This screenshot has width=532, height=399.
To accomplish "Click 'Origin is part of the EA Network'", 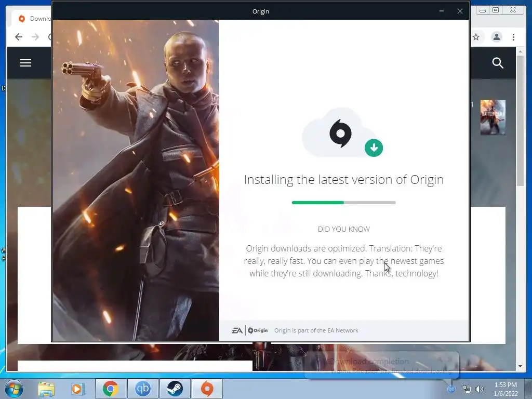I will (x=316, y=330).
